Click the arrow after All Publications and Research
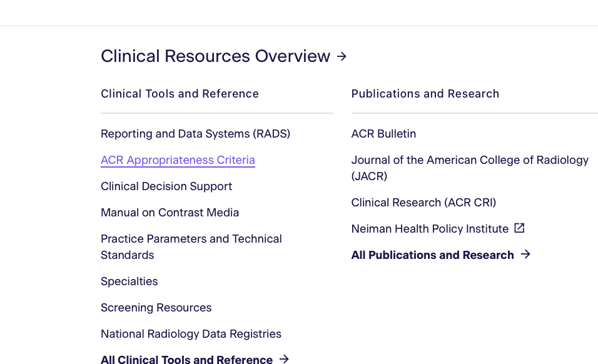Image resolution: width=598 pixels, height=364 pixels. (x=525, y=254)
